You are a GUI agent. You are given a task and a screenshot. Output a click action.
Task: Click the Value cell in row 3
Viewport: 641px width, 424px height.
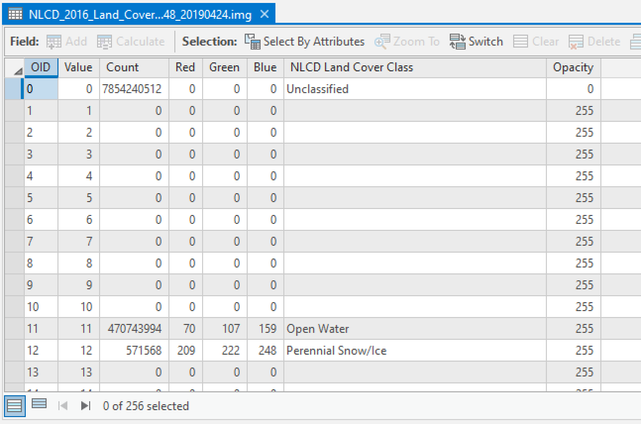78,154
